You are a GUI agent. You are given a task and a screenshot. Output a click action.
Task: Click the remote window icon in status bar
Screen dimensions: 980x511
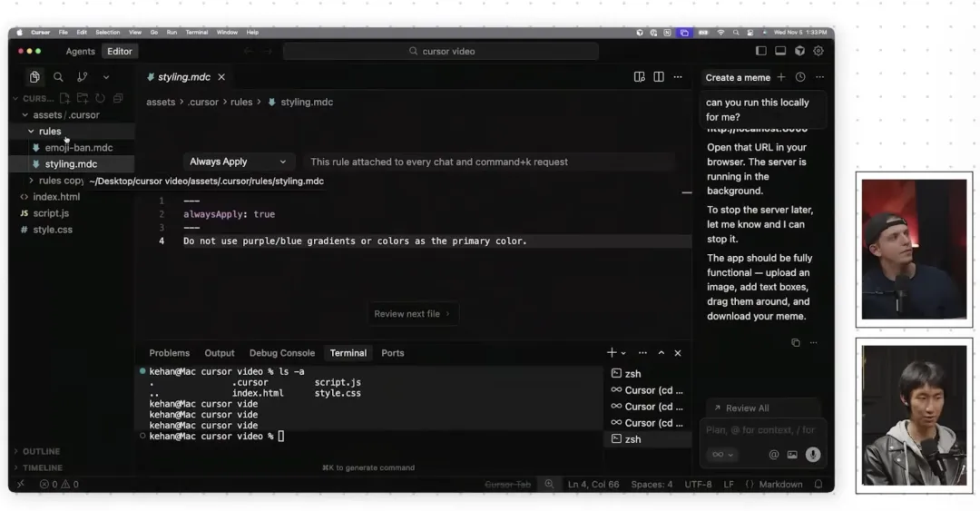21,484
